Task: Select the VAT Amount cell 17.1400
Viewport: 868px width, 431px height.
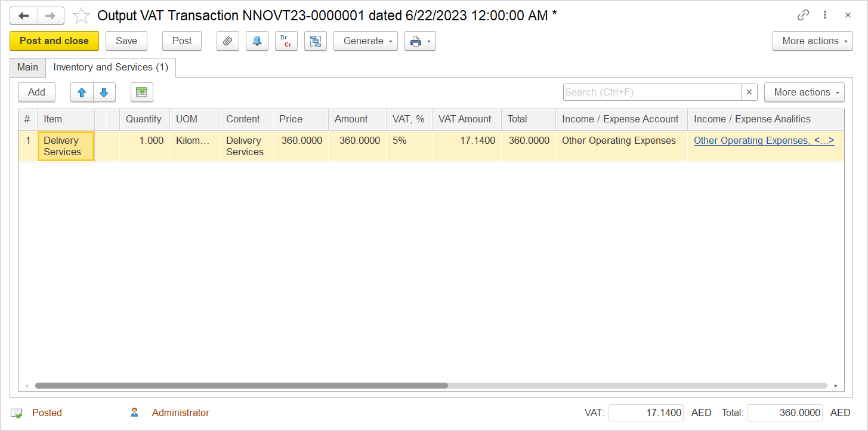Action: click(x=467, y=146)
